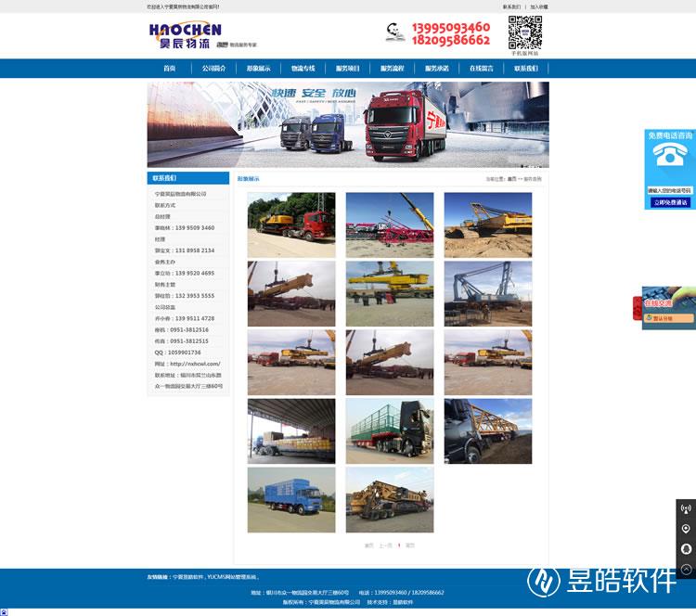Click the signal broadcast icon in right sidebar
The image size is (696, 616).
(686, 509)
